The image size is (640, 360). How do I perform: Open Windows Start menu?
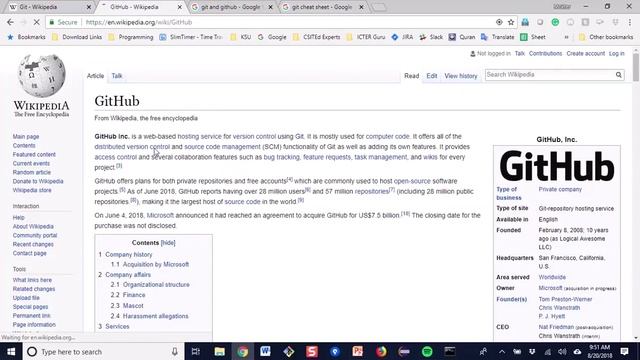(x=11, y=351)
